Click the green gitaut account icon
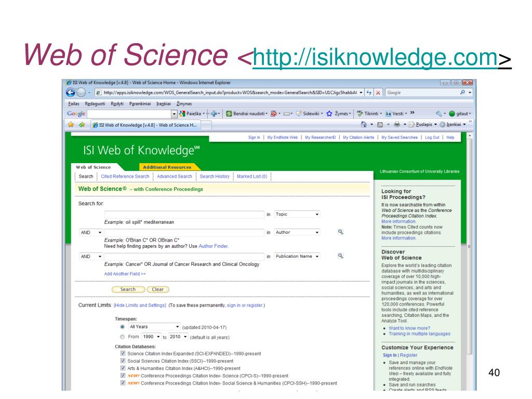The width and height of the screenshot is (532, 399). pos(452,114)
